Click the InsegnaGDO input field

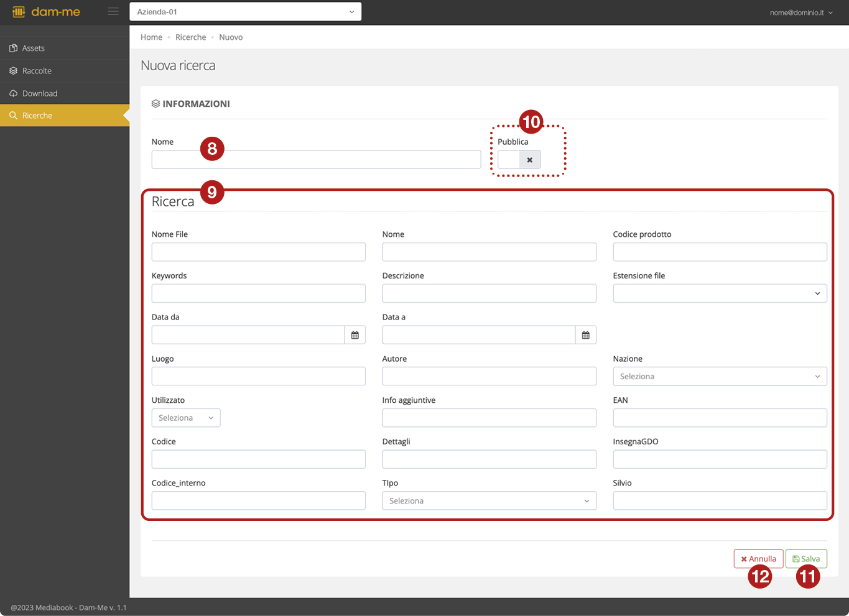pos(720,459)
